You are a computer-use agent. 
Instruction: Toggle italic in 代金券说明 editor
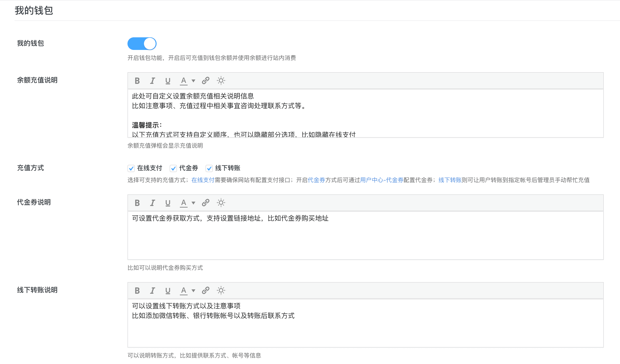152,203
